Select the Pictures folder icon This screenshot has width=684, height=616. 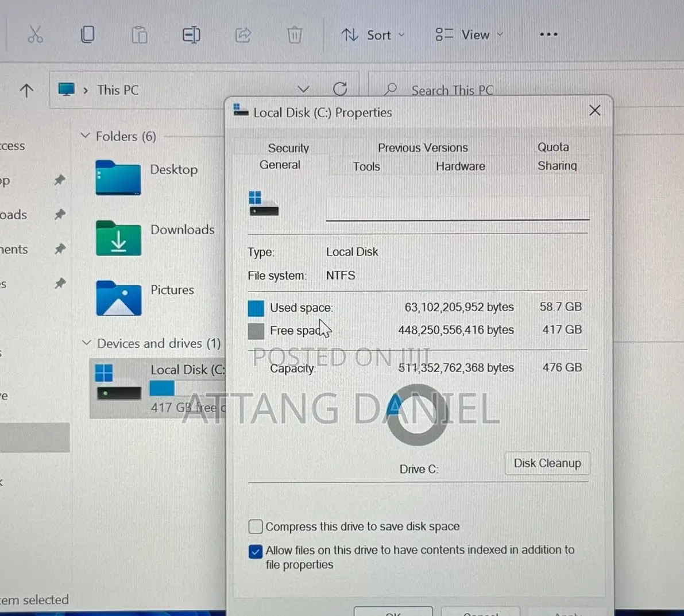pos(118,298)
